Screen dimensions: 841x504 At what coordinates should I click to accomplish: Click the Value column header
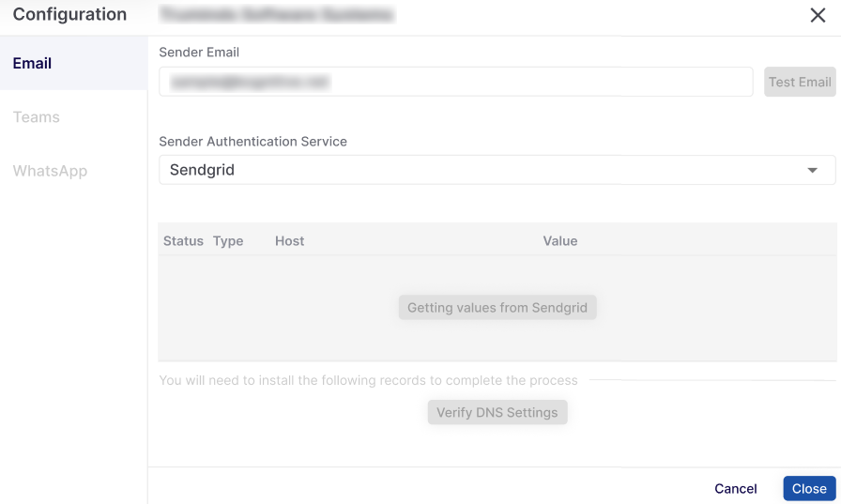point(559,241)
